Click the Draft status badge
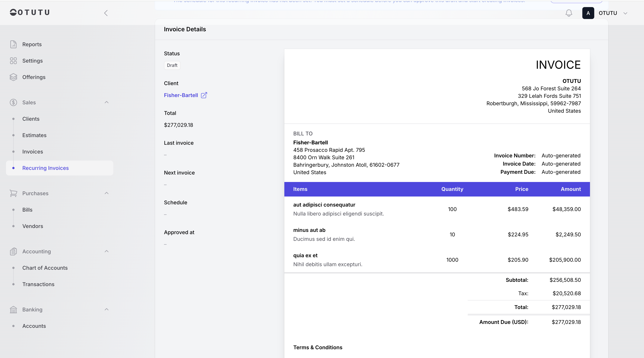The width and height of the screenshot is (644, 358). 172,65
